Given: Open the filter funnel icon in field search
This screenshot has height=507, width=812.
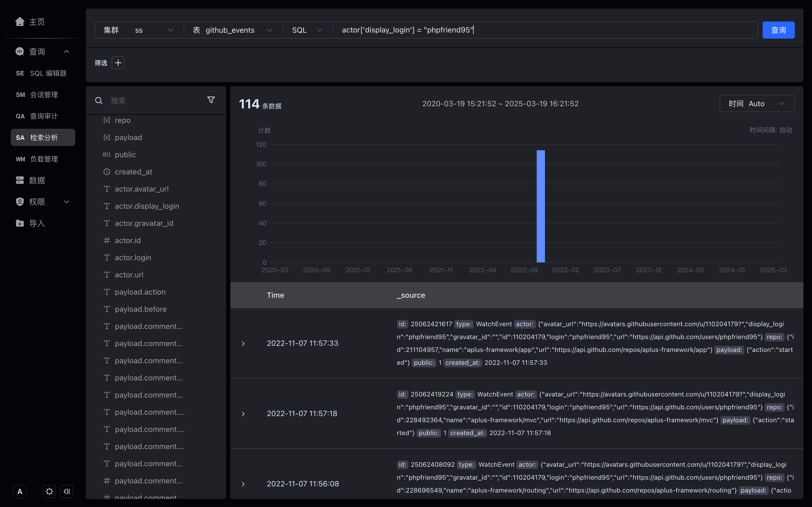Looking at the screenshot, I should pyautogui.click(x=211, y=100).
